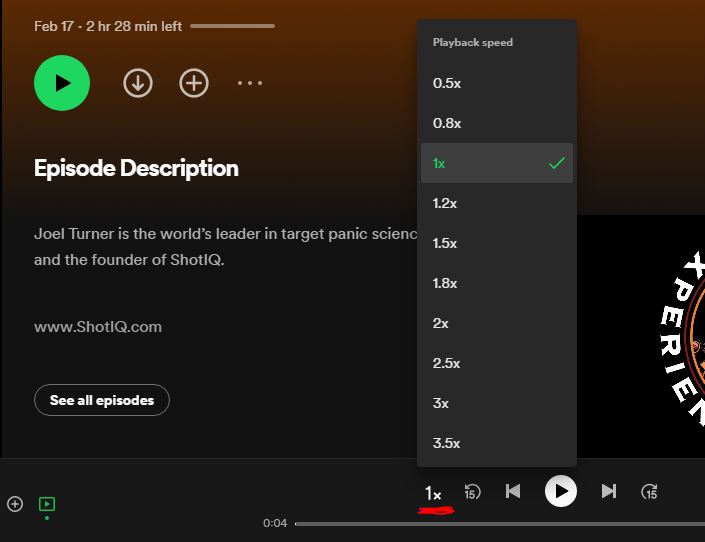This screenshot has height=542, width=705.
Task: Click the 0:04 elapsed time label
Action: (x=275, y=523)
